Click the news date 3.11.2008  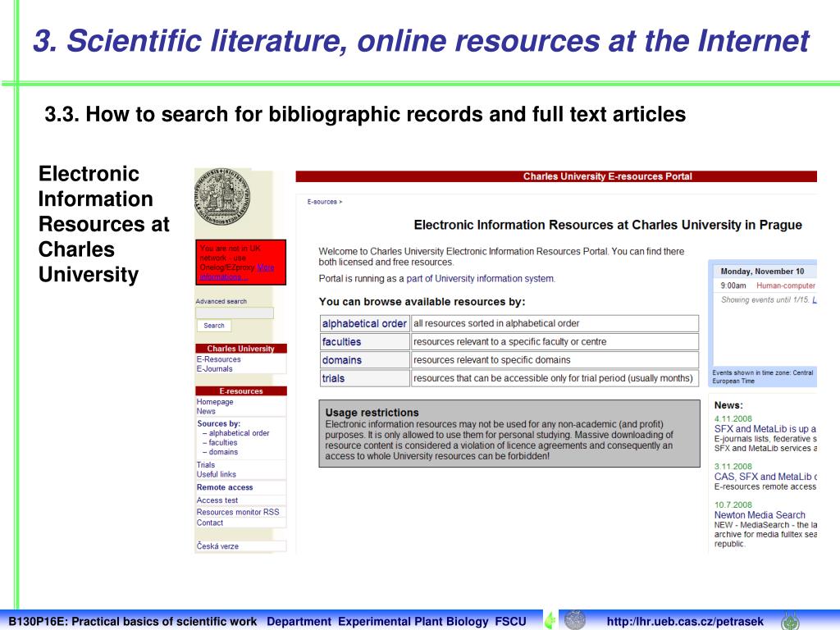coord(733,467)
